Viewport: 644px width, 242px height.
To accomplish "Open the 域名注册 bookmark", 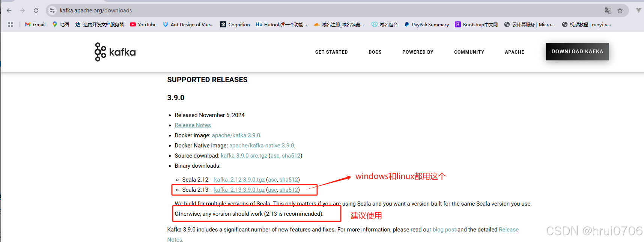I will tap(339, 24).
